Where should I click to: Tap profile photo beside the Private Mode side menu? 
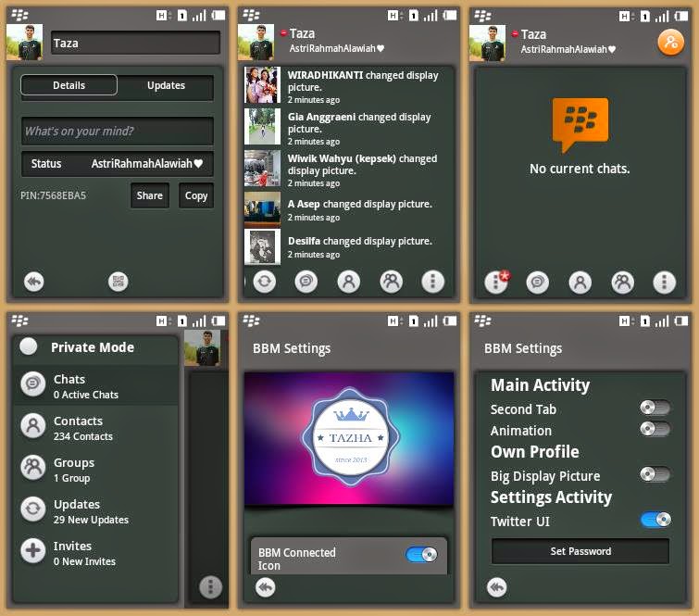[202, 348]
